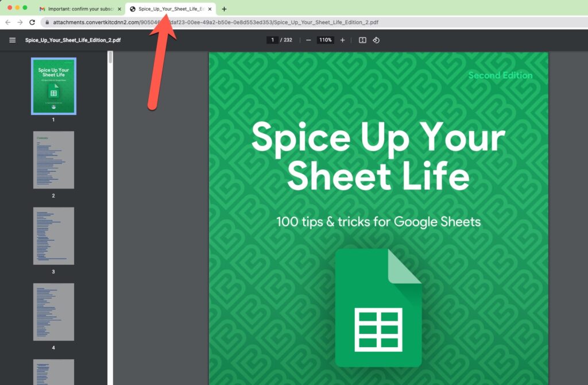
Task: Toggle the PDF sidebar hamburger menu
Action: (13, 40)
